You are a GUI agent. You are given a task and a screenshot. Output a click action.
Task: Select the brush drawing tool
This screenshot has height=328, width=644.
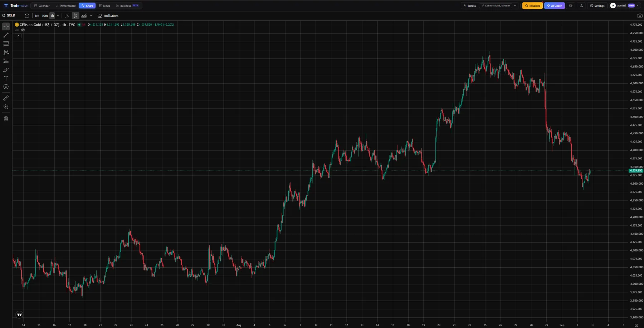6,70
